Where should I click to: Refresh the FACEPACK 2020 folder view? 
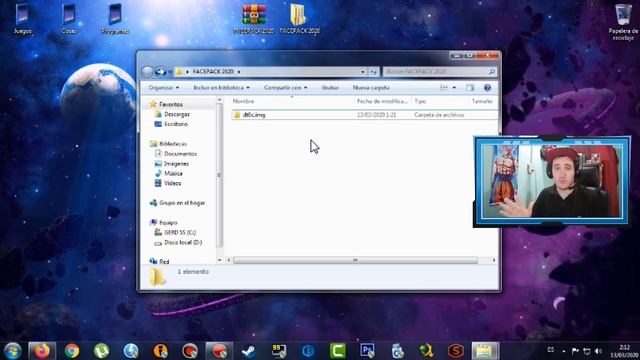373,72
